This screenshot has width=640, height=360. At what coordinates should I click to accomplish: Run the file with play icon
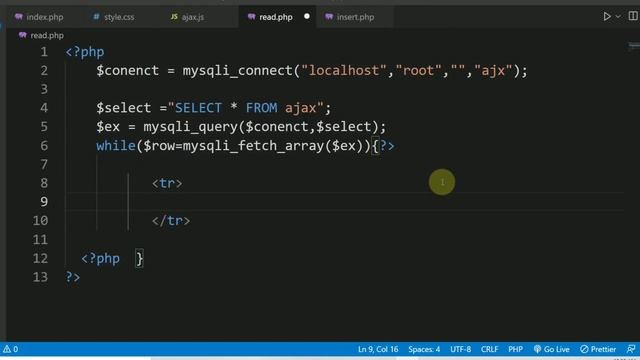[x=607, y=16]
